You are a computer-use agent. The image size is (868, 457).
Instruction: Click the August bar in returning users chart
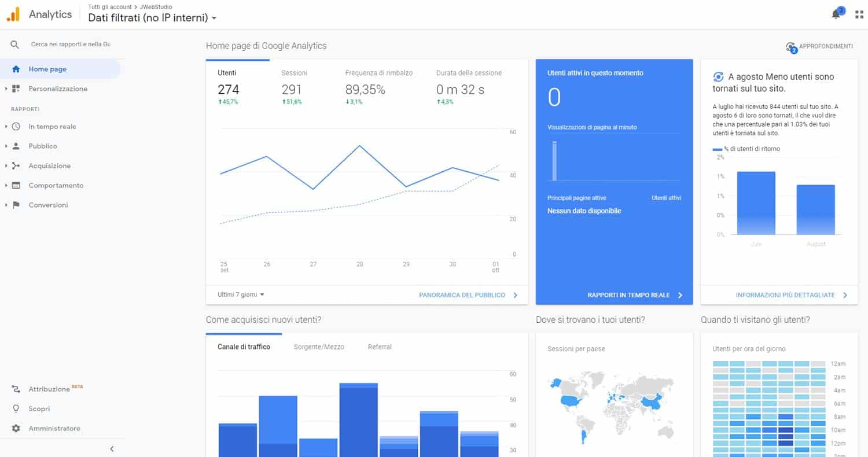816,209
